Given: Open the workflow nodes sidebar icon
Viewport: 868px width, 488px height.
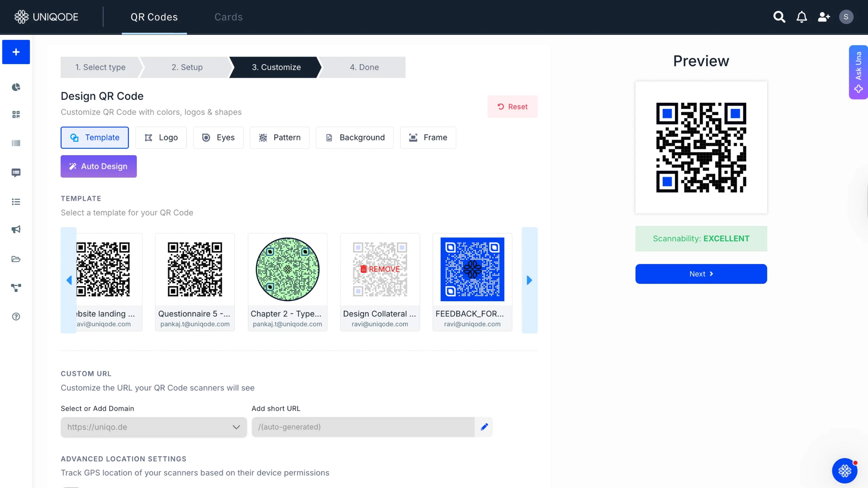Looking at the screenshot, I should coord(16,288).
